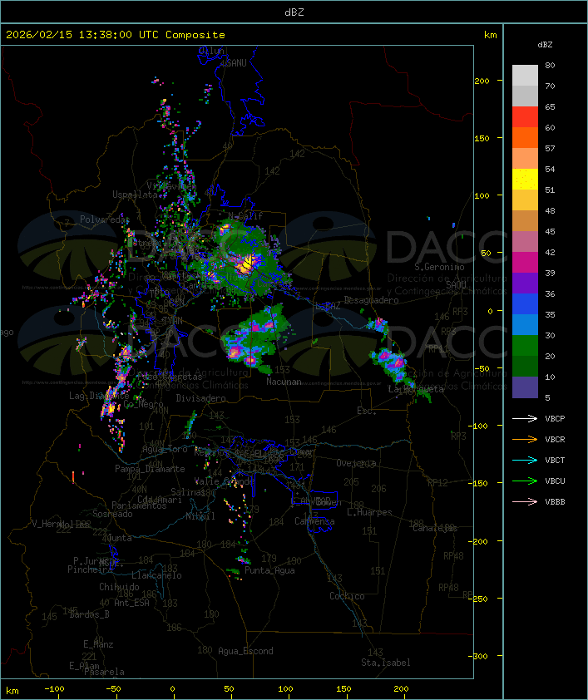Click the white VBCP arrow icon

(x=525, y=419)
